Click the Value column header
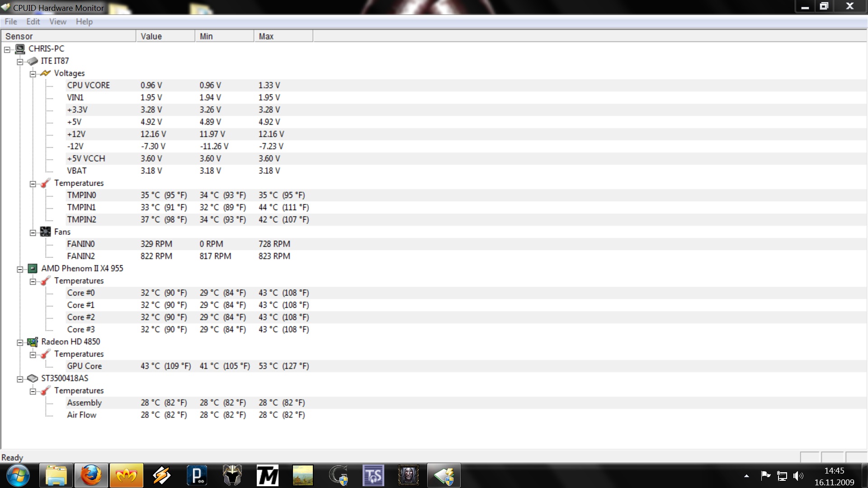868x488 pixels. [x=165, y=36]
